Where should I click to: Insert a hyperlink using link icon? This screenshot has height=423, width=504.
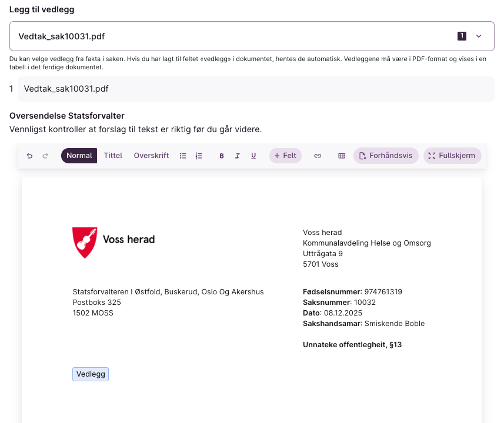pyautogui.click(x=318, y=156)
